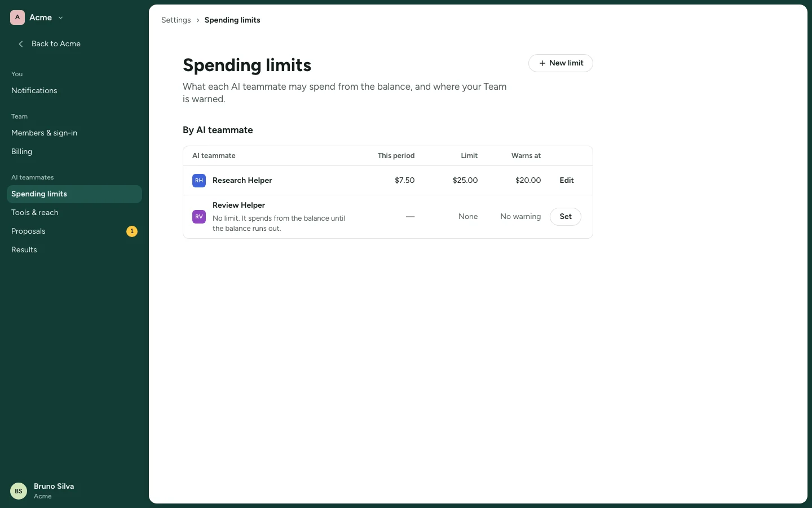Select Spending limits in sidebar
The width and height of the screenshot is (812, 508).
coord(74,194)
